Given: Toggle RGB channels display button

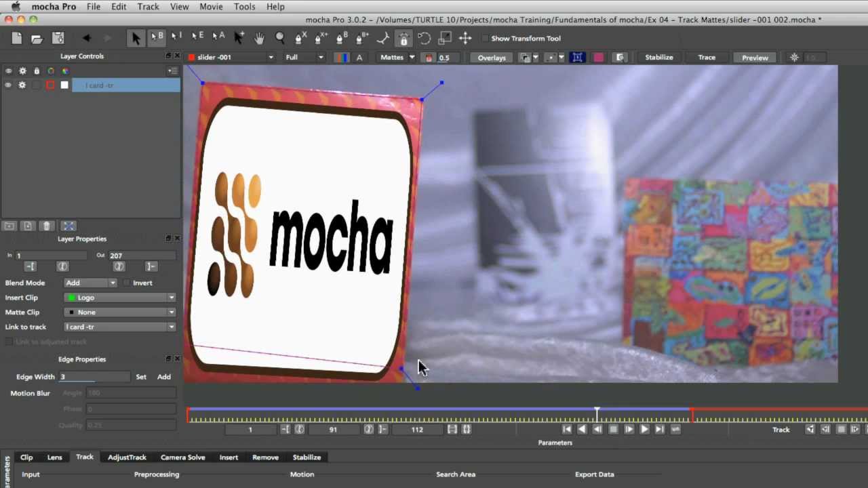Looking at the screenshot, I should (x=341, y=58).
